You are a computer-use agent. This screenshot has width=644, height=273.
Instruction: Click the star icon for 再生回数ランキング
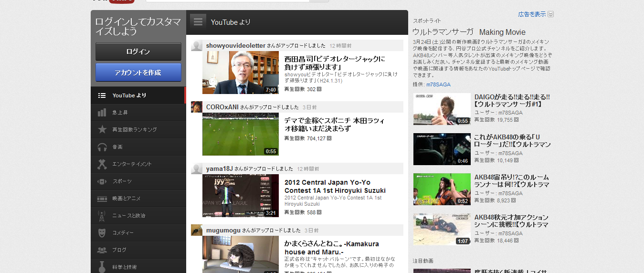point(102,129)
